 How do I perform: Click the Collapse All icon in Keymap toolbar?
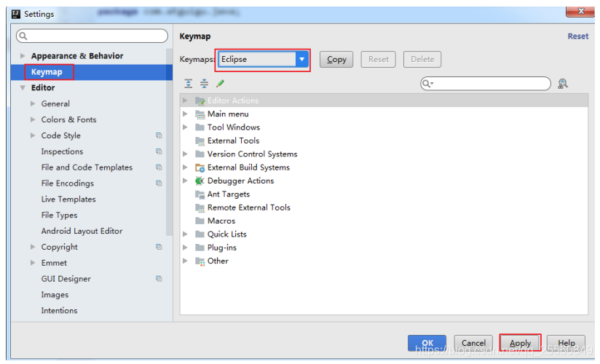(x=205, y=84)
